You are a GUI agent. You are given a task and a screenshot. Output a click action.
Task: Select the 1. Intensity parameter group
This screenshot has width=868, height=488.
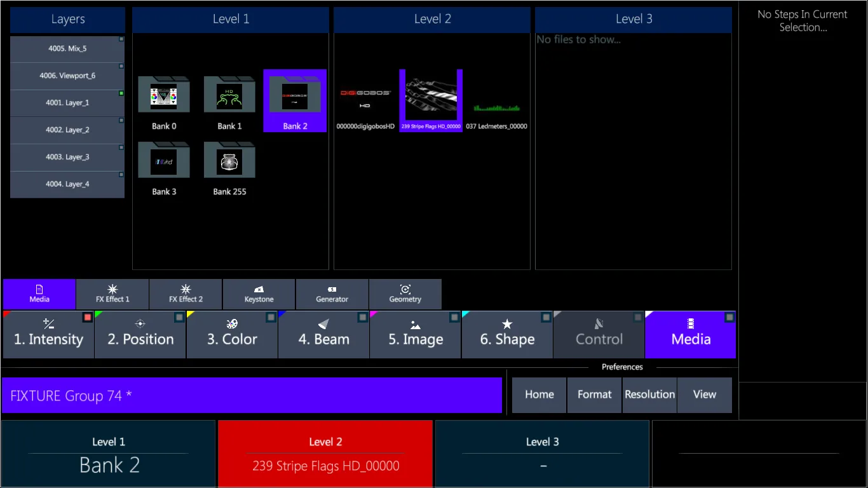click(48, 334)
